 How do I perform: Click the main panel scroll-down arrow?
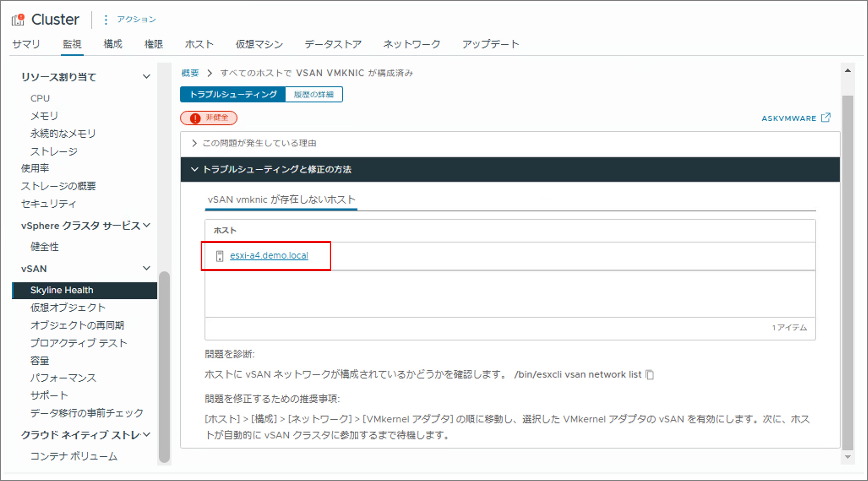[x=848, y=457]
